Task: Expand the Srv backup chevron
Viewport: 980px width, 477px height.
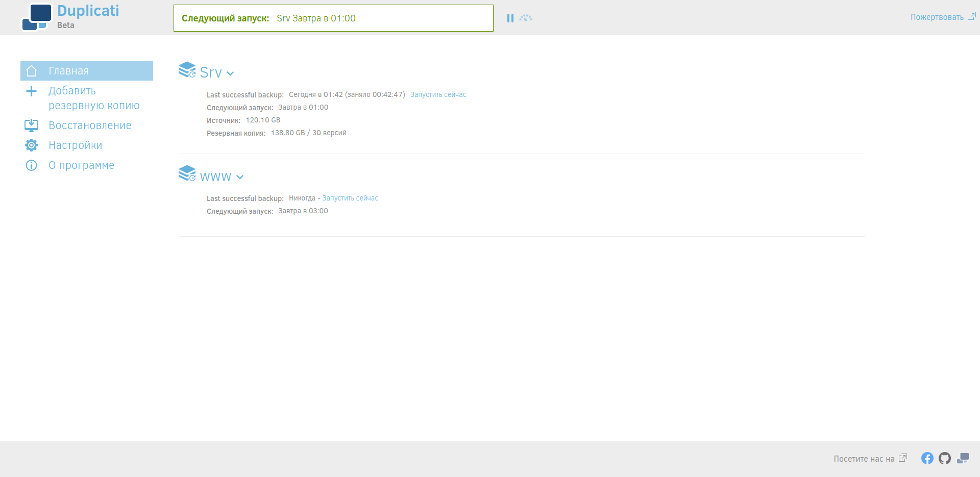Action: (230, 73)
